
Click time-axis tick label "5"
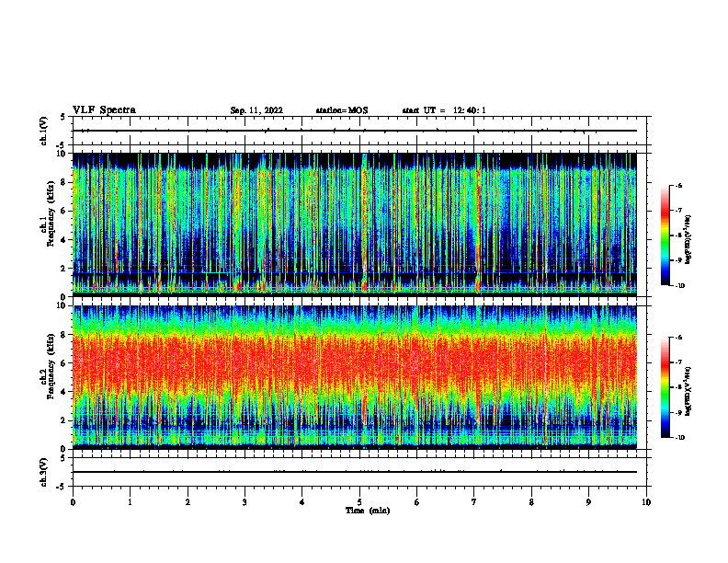(359, 502)
